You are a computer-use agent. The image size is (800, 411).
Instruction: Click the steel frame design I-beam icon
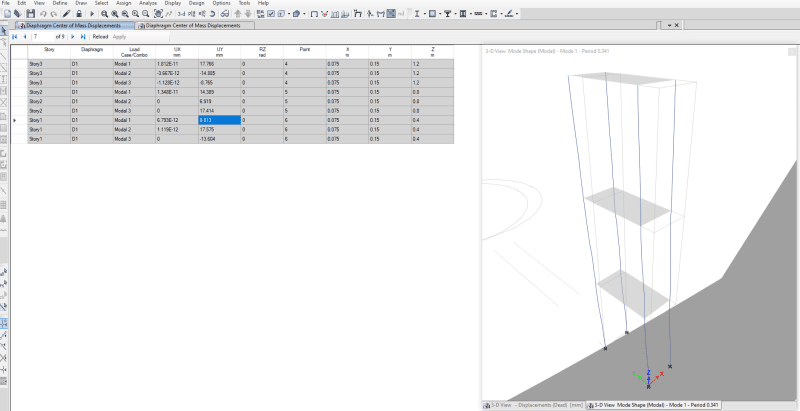point(417,14)
